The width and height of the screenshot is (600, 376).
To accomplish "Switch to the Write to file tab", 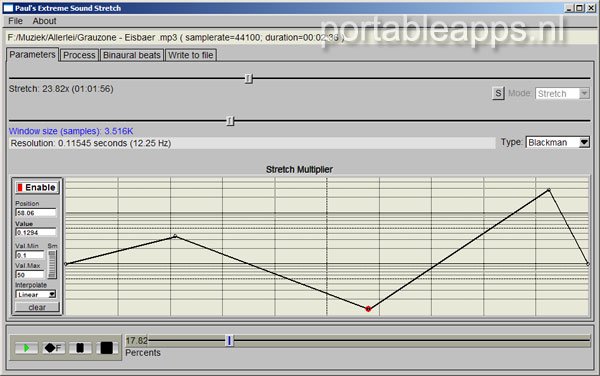I will click(x=191, y=55).
